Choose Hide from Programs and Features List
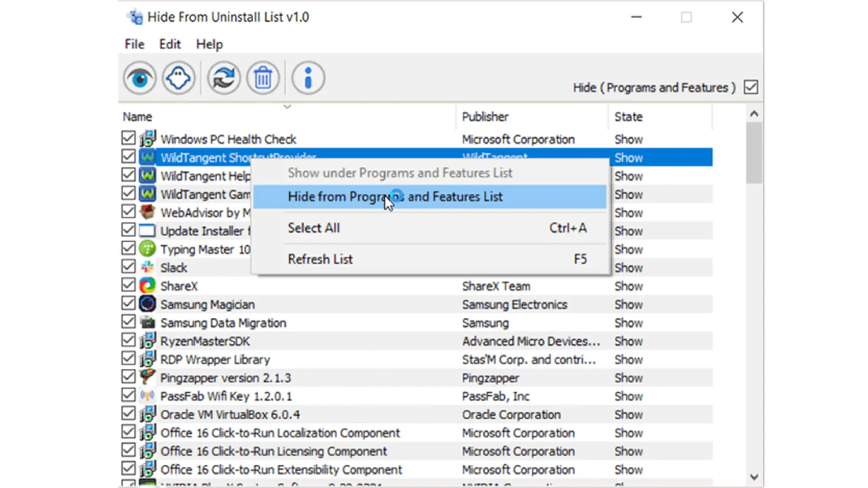Viewport: 868px width, 488px height. (395, 197)
